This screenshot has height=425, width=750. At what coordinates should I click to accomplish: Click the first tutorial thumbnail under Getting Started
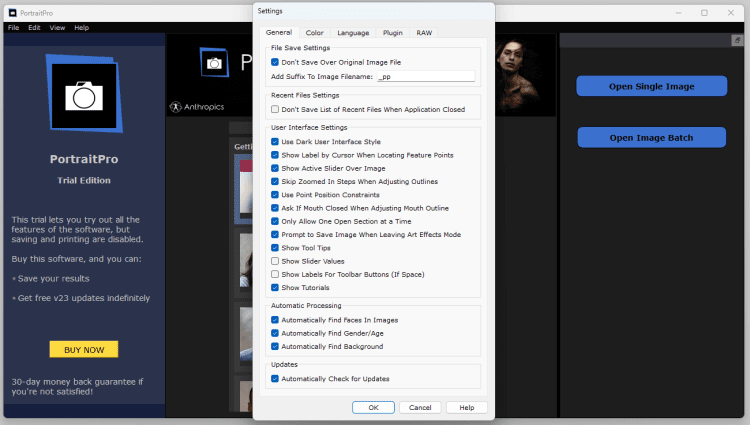pyautogui.click(x=245, y=189)
